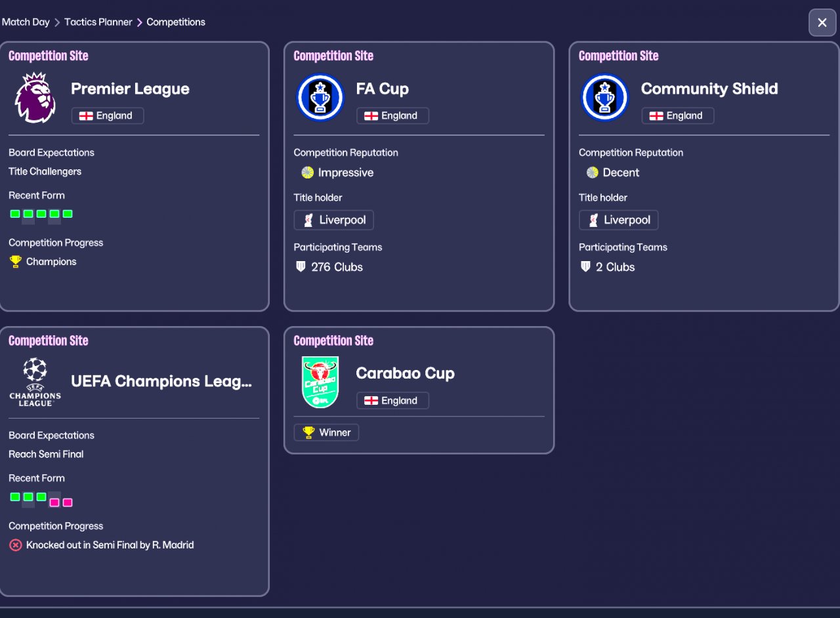Click the Carabao Cup green logo
This screenshot has height=618, width=840.
click(320, 382)
